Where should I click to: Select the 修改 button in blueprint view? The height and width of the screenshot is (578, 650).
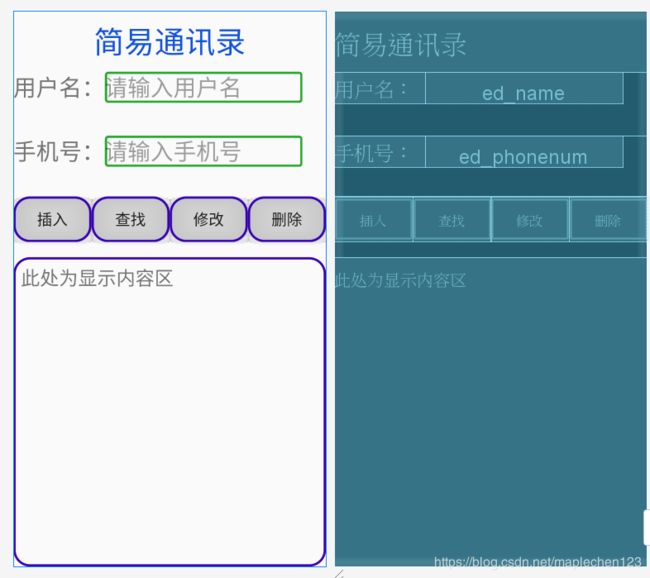(x=529, y=221)
